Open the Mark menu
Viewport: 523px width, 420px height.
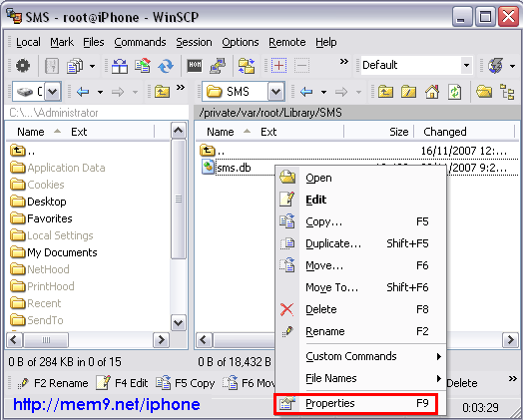click(x=62, y=42)
